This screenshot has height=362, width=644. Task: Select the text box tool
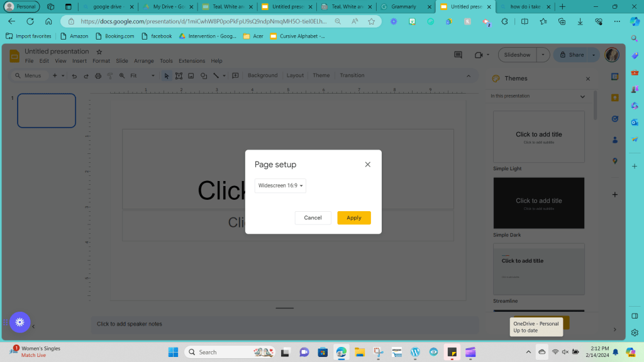(x=179, y=75)
